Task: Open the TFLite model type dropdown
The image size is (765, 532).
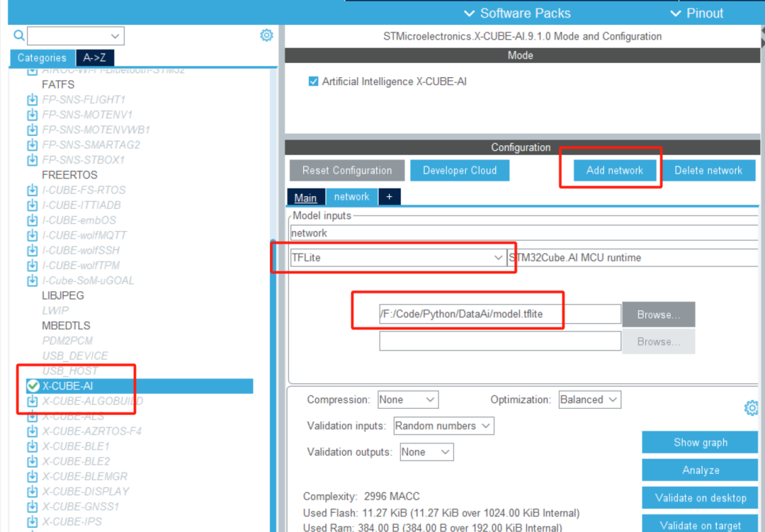Action: (397, 258)
